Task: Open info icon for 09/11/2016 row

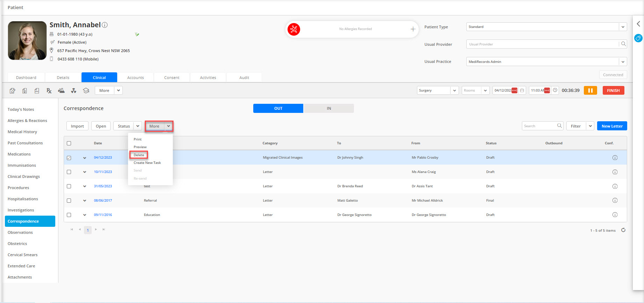Action: (x=615, y=215)
